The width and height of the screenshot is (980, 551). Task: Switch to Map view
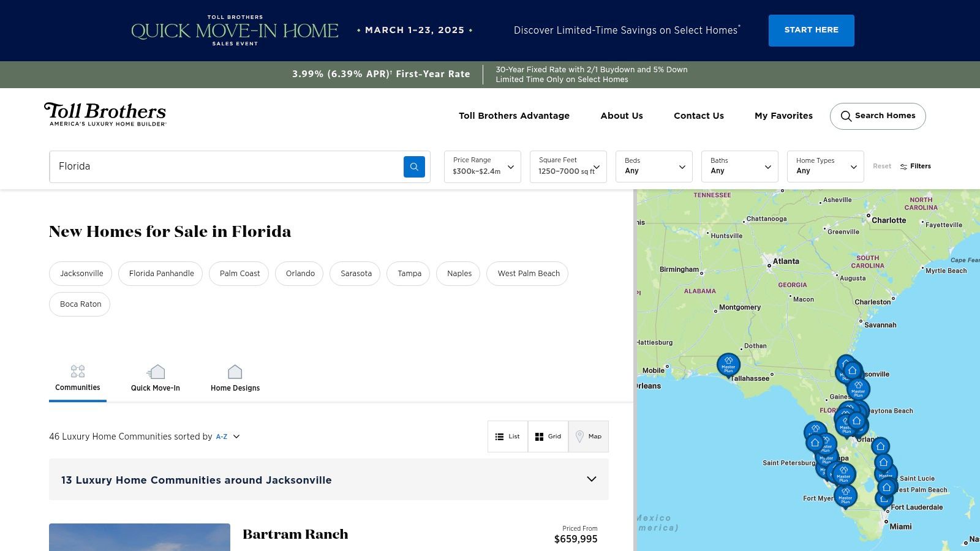point(589,437)
